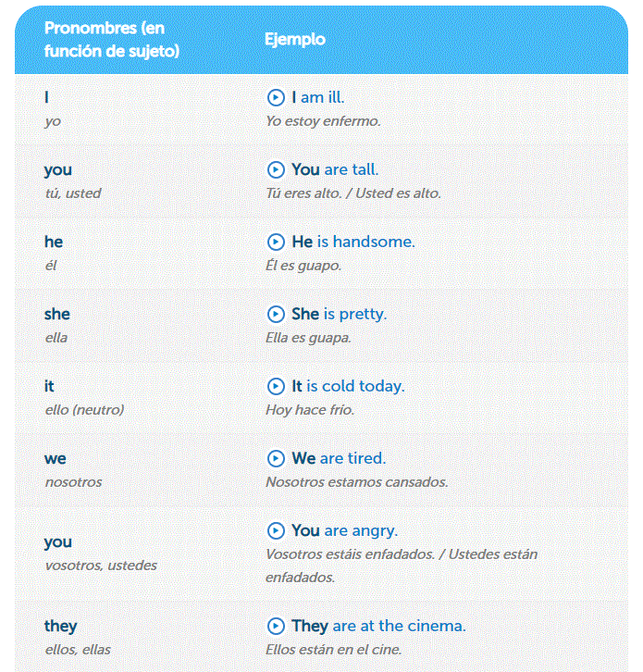Click the "Ejemplo" column header

click(x=295, y=40)
